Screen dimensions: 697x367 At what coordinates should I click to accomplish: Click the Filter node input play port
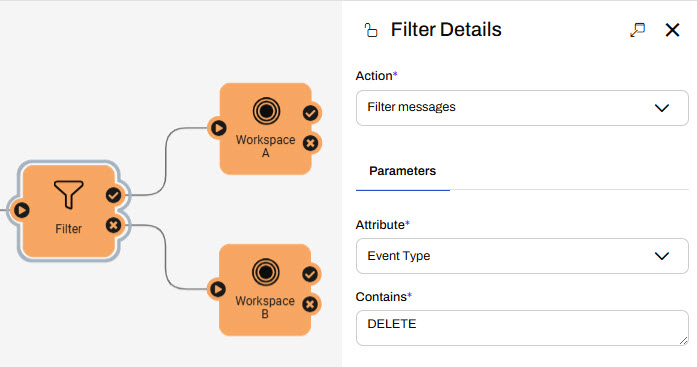click(x=21, y=210)
